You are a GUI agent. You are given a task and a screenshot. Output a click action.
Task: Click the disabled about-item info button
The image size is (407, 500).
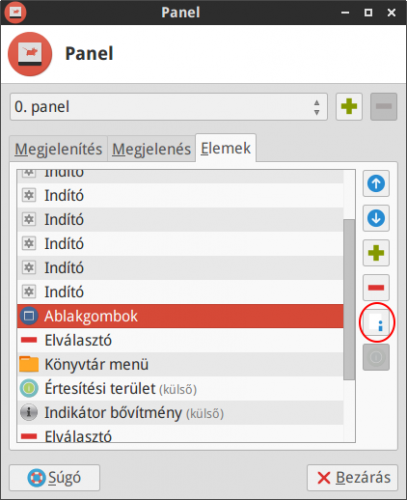(376, 357)
